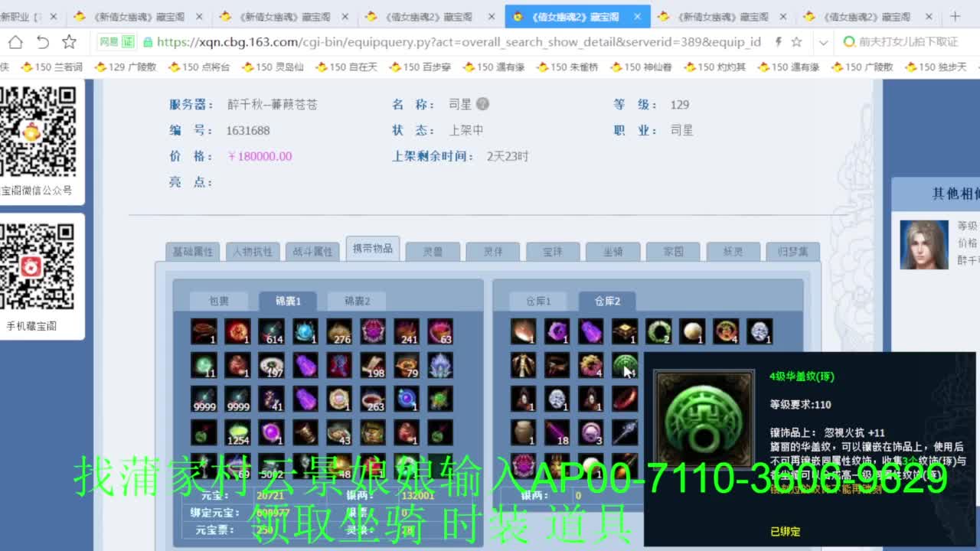Open bookmark 129 广陵散

(x=126, y=67)
